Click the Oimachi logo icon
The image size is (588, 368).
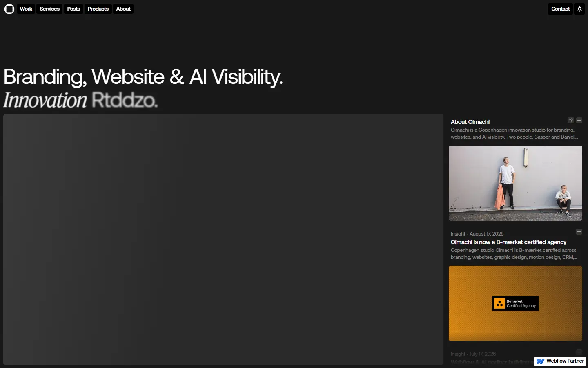pyautogui.click(x=9, y=9)
